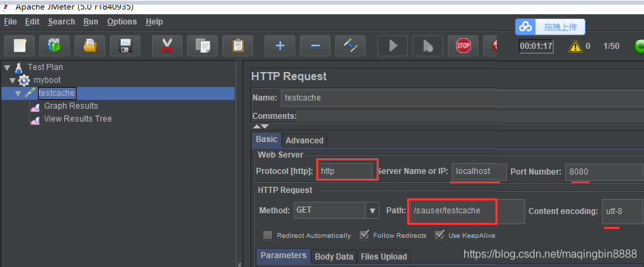The width and height of the screenshot is (644, 267).
Task: Expand all nodes with the plus icon
Action: tap(280, 46)
